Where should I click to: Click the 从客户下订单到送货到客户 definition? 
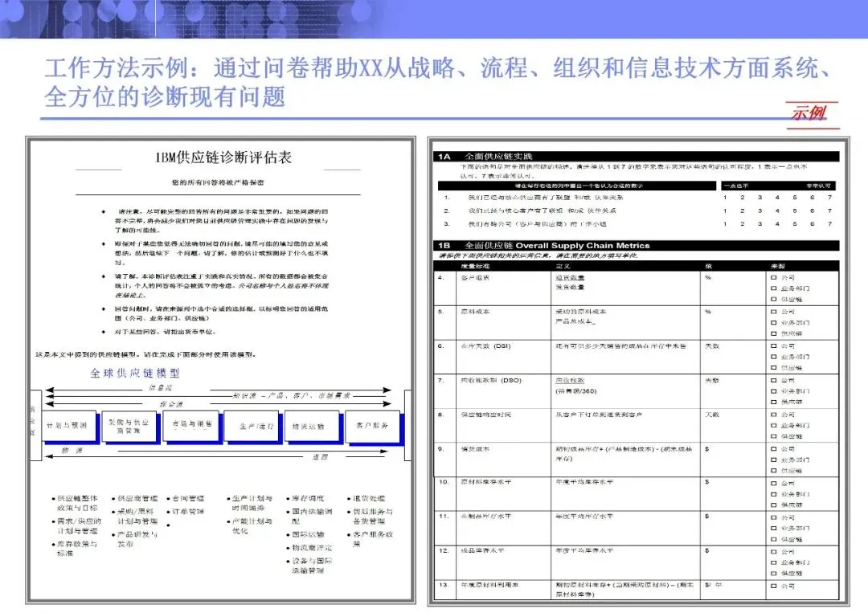click(599, 415)
